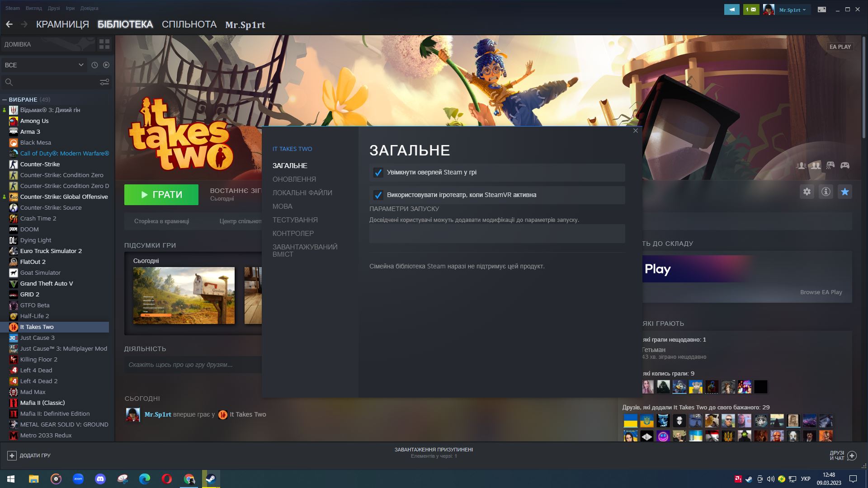The image size is (868, 488).
Task: Open Discord from the taskbar
Action: click(100, 479)
